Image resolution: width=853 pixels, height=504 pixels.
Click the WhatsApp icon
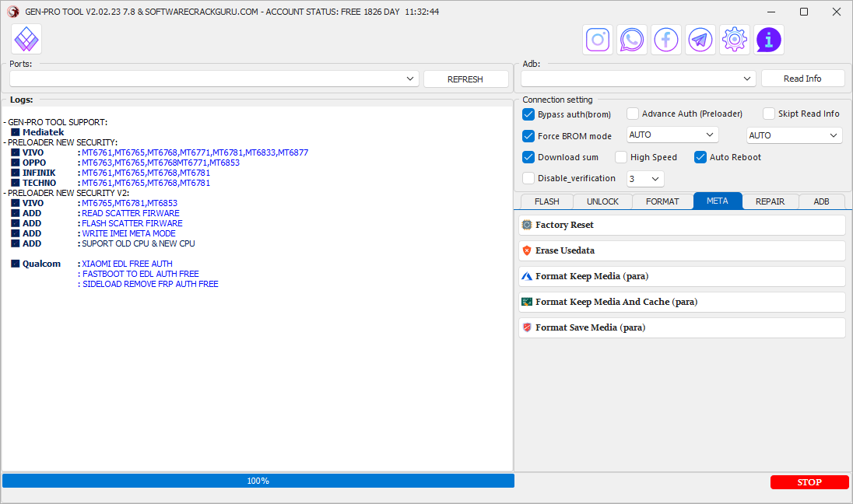(x=632, y=40)
